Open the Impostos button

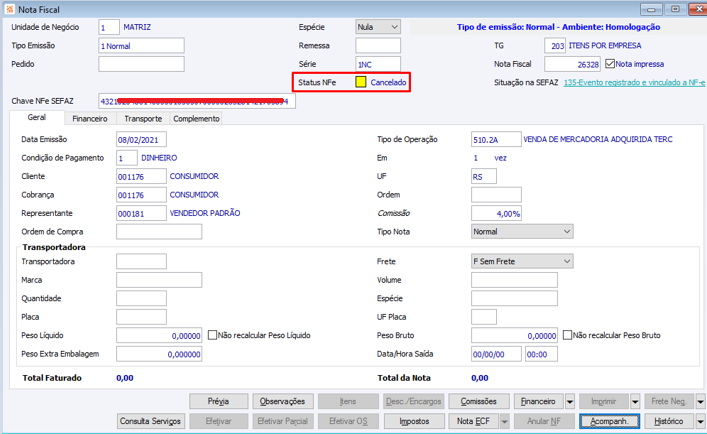[x=414, y=421]
